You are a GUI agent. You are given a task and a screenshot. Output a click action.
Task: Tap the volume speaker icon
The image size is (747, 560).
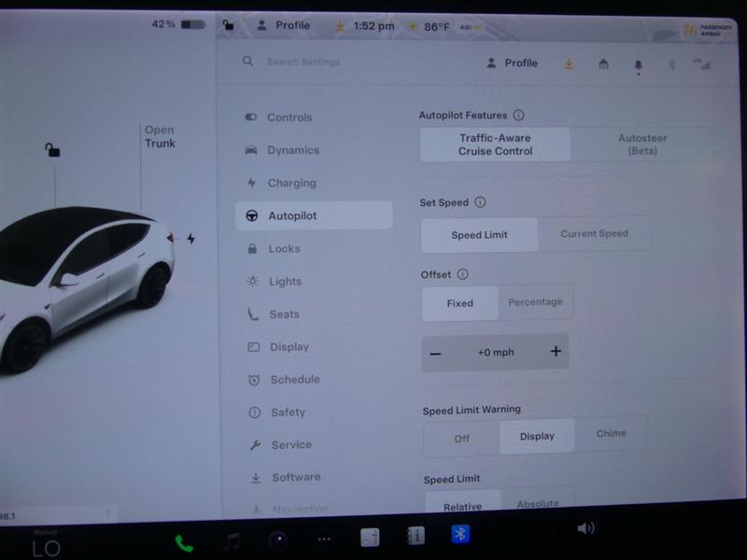[585, 528]
